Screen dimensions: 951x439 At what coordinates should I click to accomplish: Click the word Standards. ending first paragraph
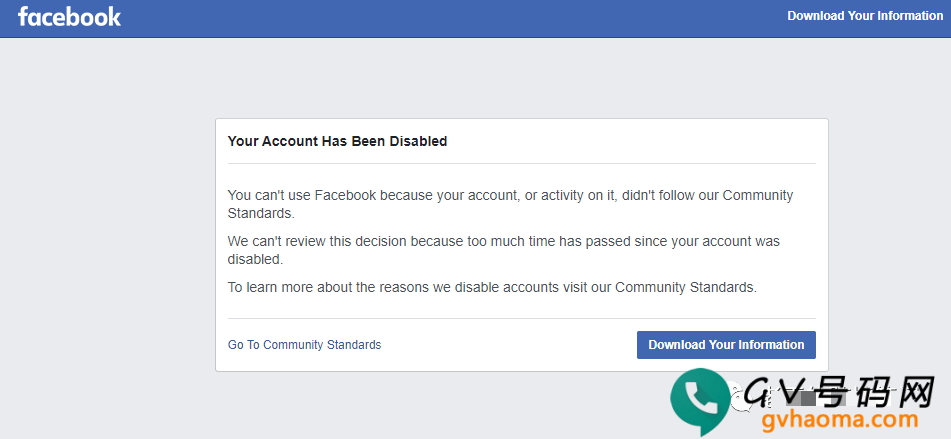(x=261, y=213)
